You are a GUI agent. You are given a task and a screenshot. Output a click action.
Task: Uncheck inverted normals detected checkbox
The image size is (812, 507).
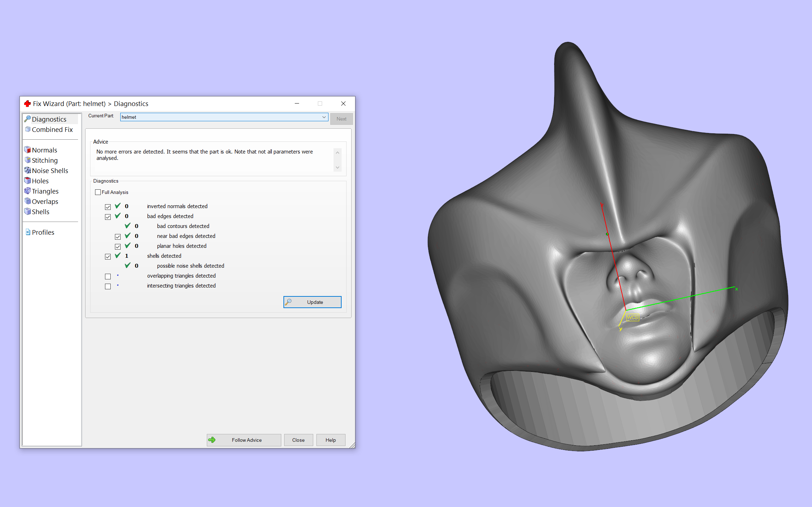tap(108, 207)
